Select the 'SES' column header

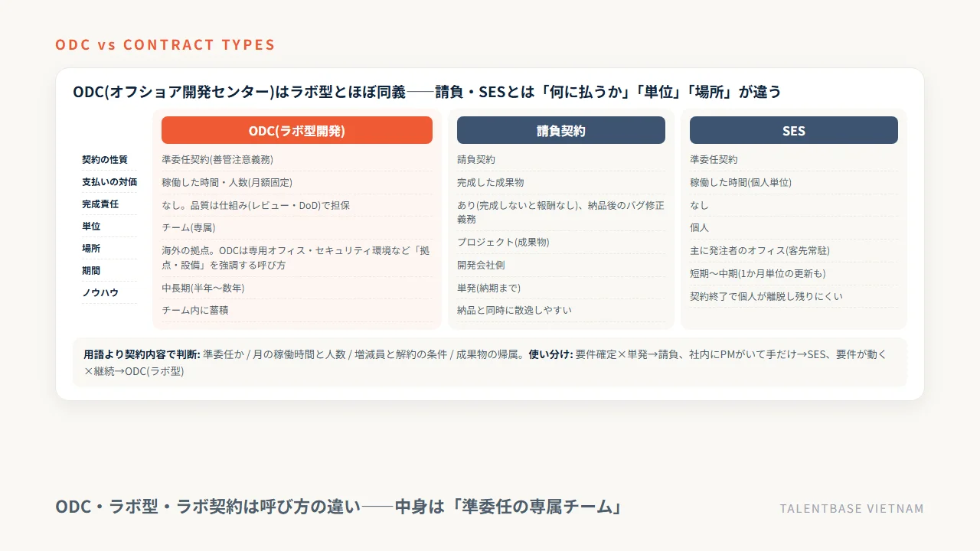pyautogui.click(x=794, y=130)
